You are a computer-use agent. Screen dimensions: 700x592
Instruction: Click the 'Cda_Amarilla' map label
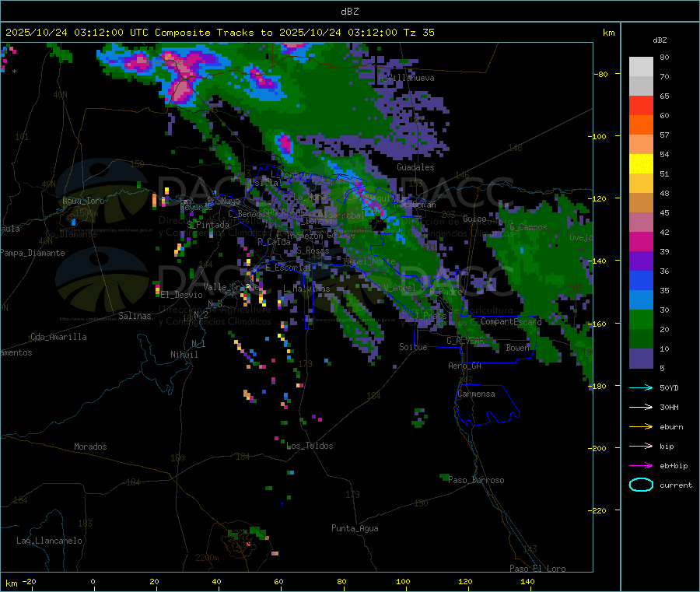(58, 337)
